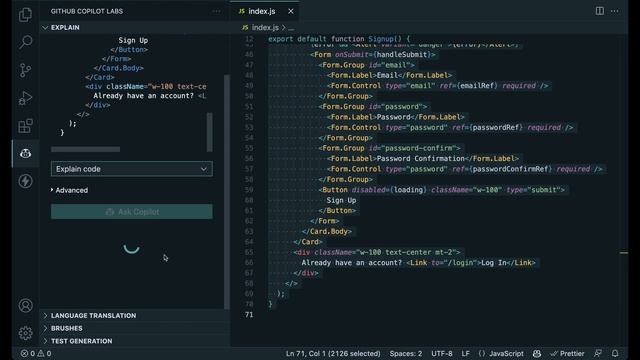This screenshot has height=360, width=640.
Task: Select the GitHub Copilot Labs icon
Action: pyautogui.click(x=25, y=153)
